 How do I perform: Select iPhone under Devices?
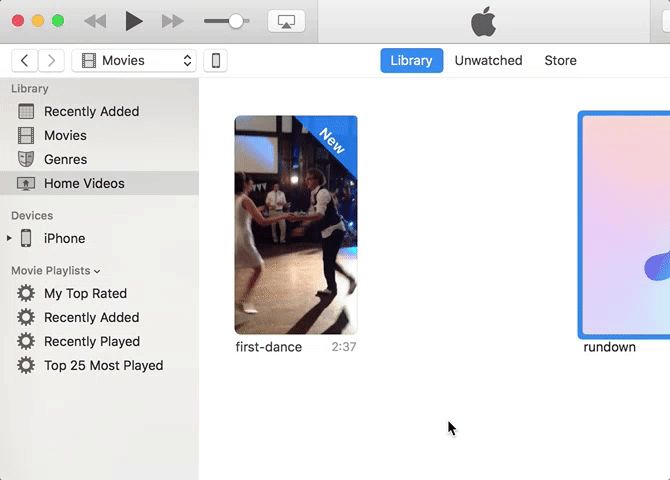tap(99, 239)
